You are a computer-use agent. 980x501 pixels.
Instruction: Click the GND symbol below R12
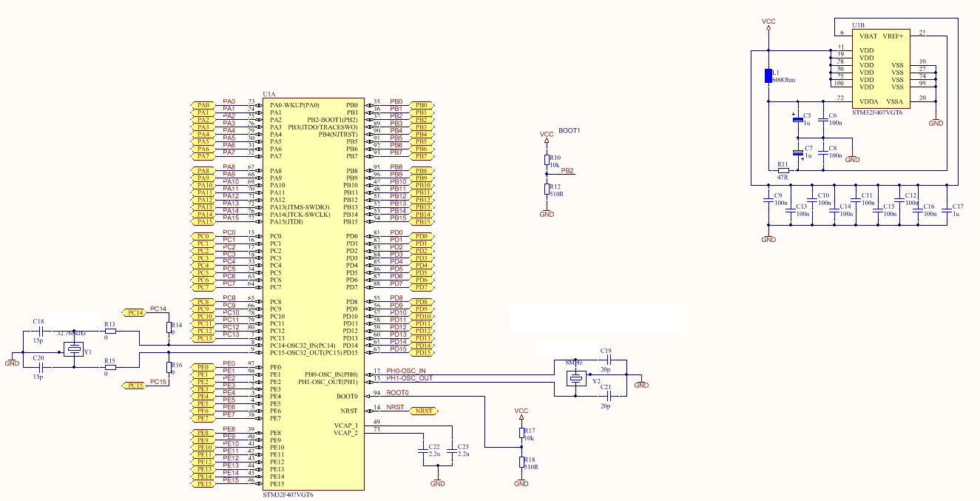click(x=547, y=212)
